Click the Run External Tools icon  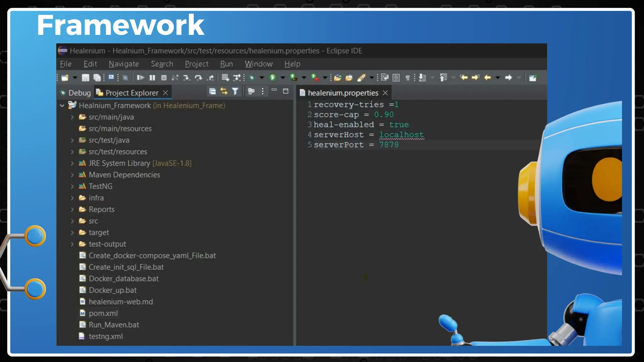pyautogui.click(x=315, y=78)
